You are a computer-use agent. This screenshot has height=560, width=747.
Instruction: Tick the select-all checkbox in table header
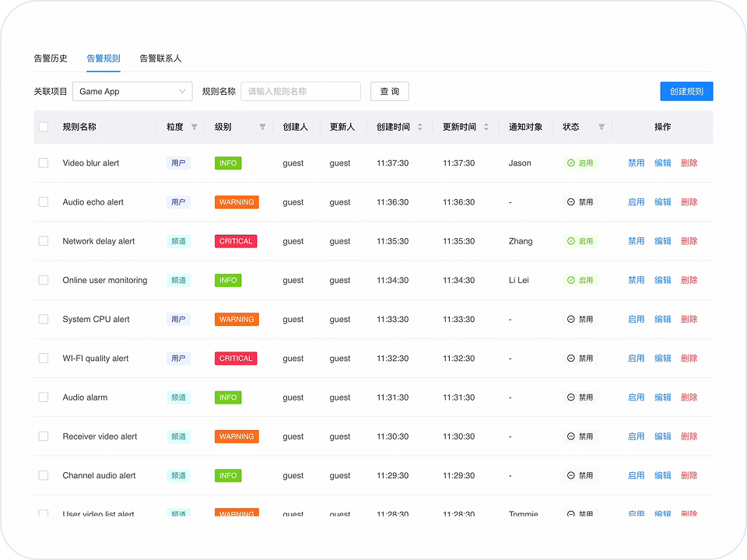tap(44, 127)
